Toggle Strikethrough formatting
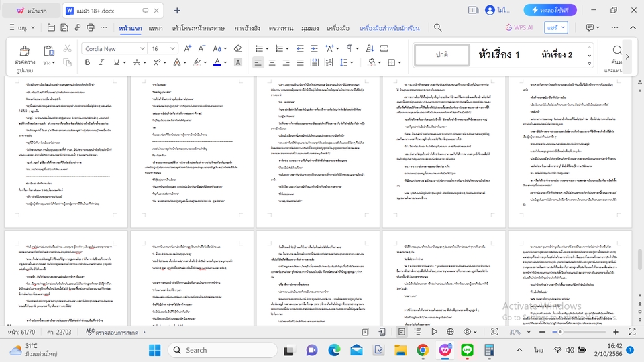Image resolution: width=644 pixels, height=362 pixels. click(x=137, y=62)
